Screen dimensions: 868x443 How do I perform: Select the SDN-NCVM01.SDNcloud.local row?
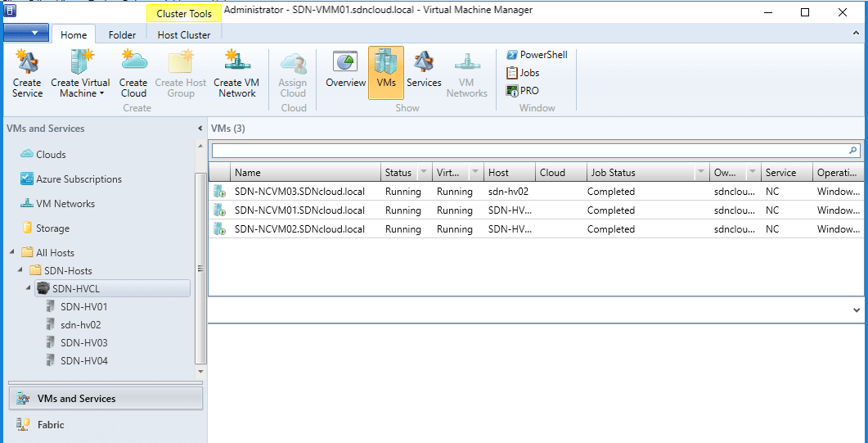[299, 210]
